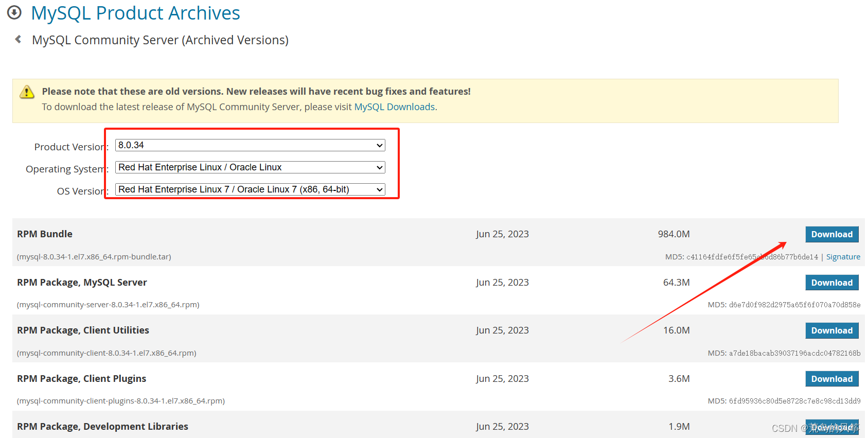
Task: Download RPM Package, Client Utilities
Action: click(832, 330)
